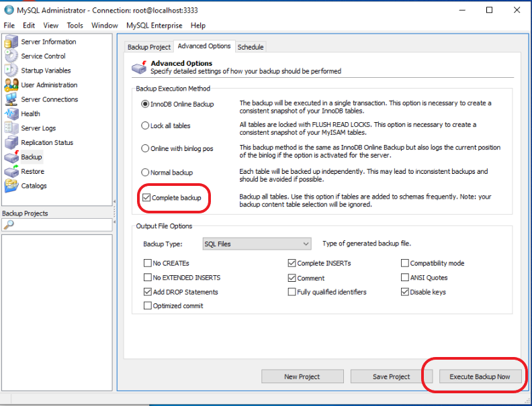Expand the Backup Type dropdown
532x406 pixels.
(x=306, y=244)
